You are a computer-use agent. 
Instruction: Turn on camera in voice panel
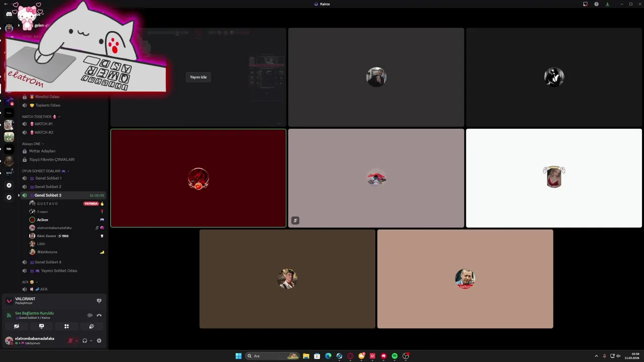(x=17, y=326)
